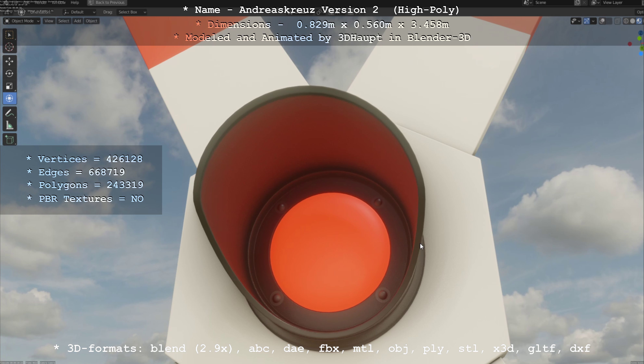The image size is (644, 364).
Task: Open the Window menu
Action: pos(58,2)
